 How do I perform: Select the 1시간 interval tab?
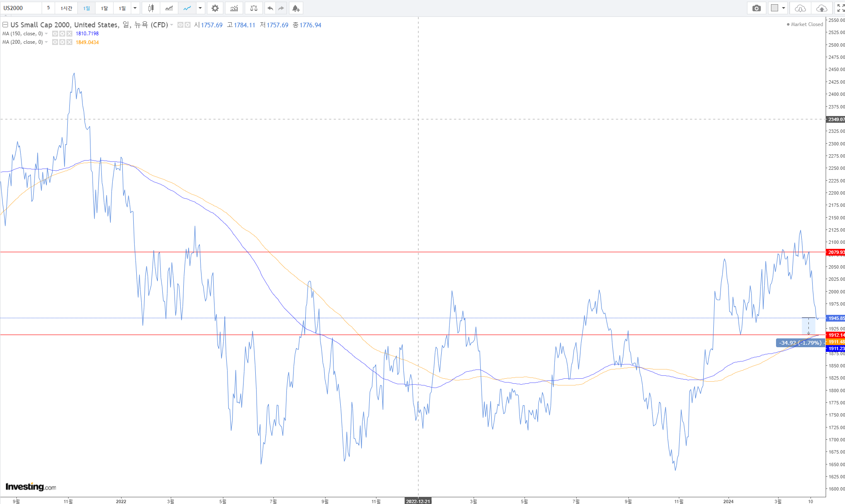(66, 8)
